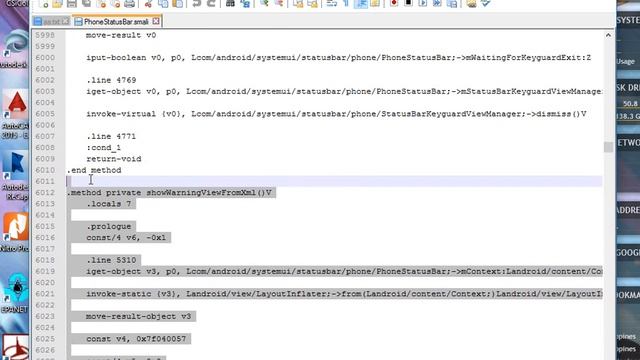
Task: Click 'const/4 v6, -0x1' line
Action: point(126,238)
